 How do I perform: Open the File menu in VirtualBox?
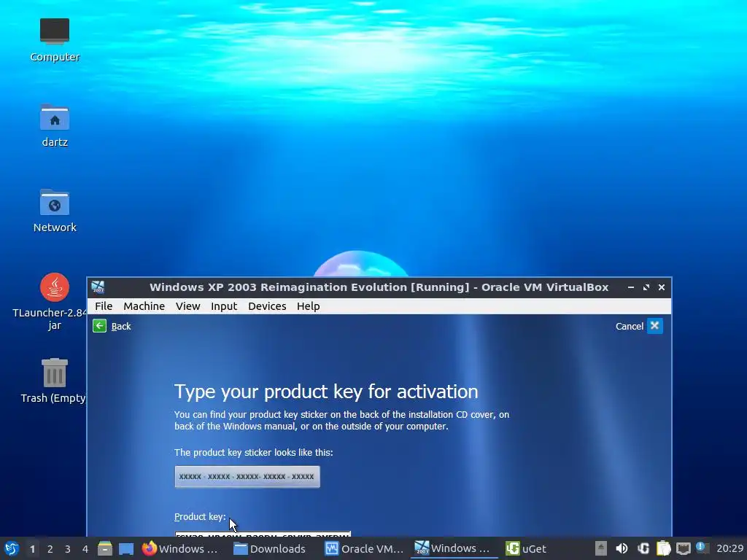(x=104, y=306)
